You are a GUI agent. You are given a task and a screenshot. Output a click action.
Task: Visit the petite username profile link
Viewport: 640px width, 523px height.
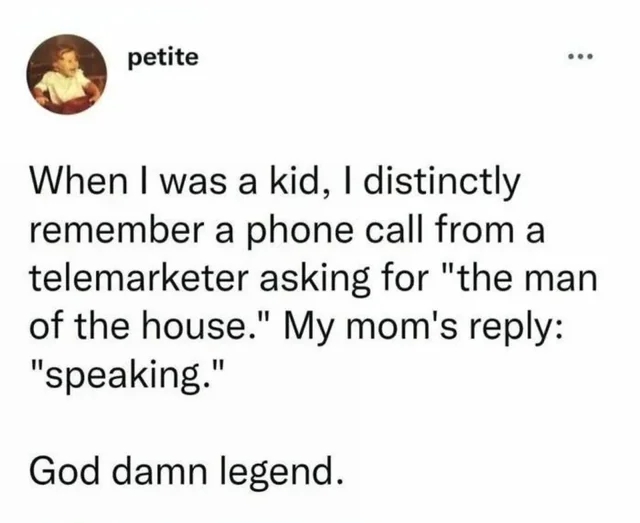click(163, 58)
